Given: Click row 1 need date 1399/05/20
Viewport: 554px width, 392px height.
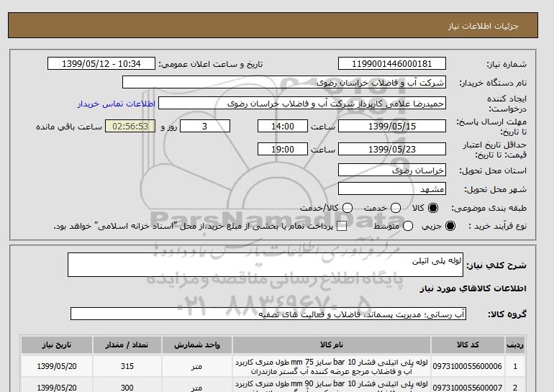Looking at the screenshot, I should click(x=57, y=366).
